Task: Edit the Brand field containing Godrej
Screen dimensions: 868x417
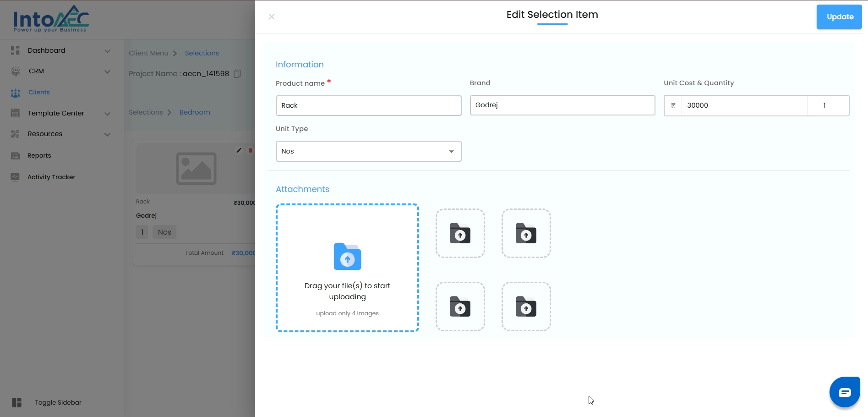Action: pos(562,105)
